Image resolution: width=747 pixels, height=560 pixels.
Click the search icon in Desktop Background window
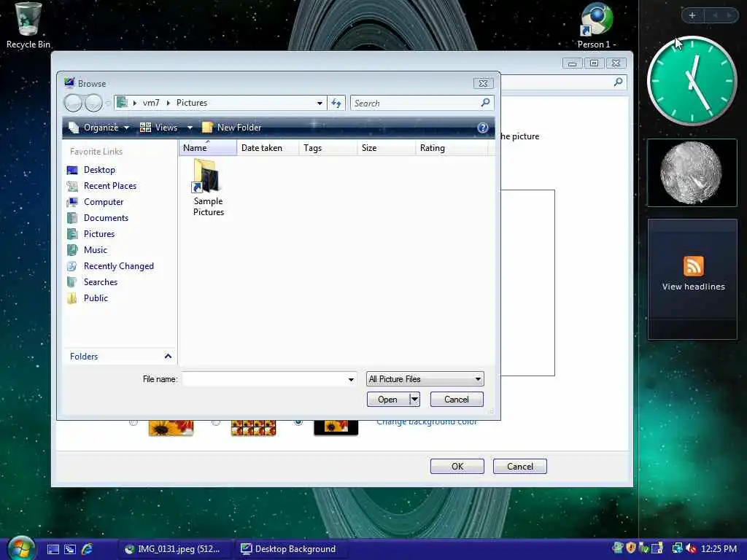point(618,82)
